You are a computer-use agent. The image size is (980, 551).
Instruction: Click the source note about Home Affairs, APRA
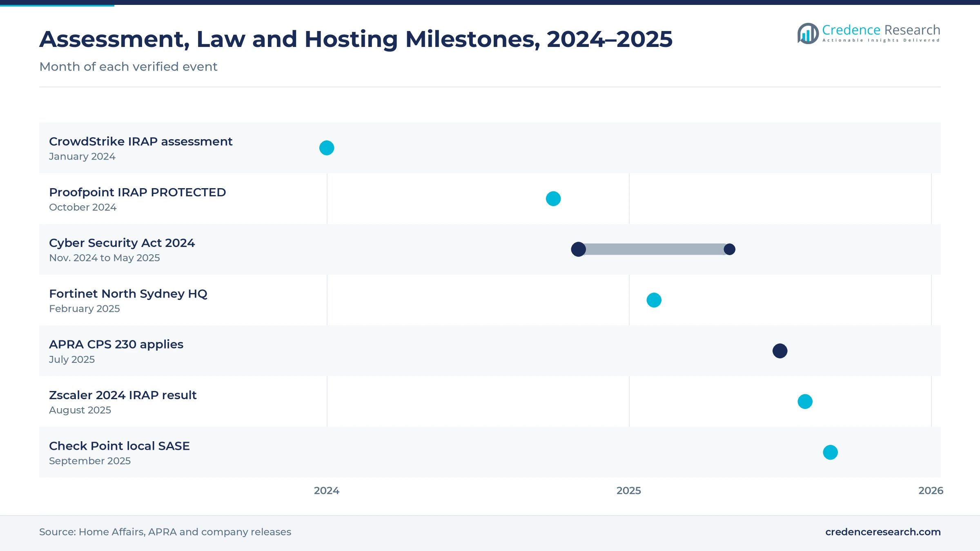165,532
